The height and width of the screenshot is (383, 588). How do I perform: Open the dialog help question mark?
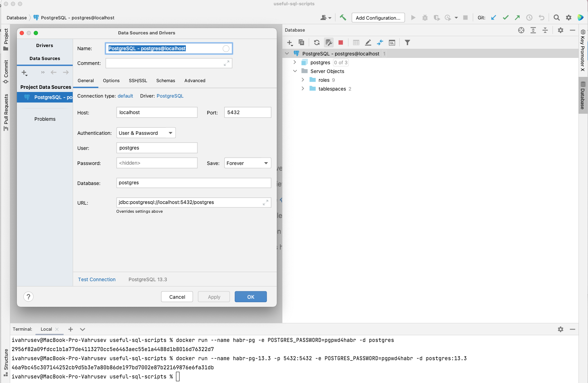[x=28, y=297]
